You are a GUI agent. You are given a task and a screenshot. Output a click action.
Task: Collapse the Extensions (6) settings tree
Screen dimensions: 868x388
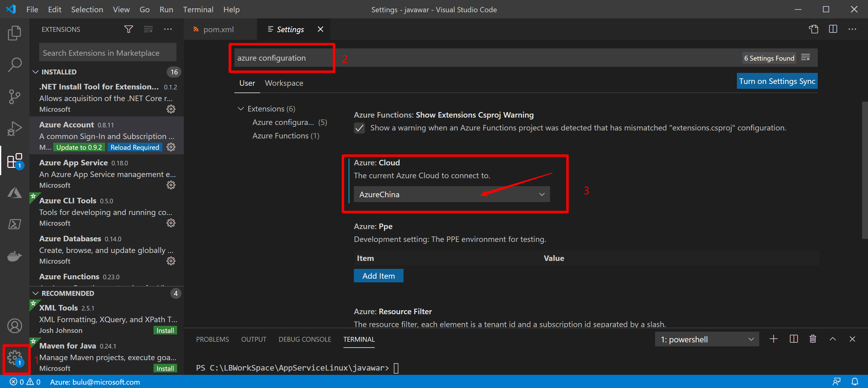tap(241, 109)
